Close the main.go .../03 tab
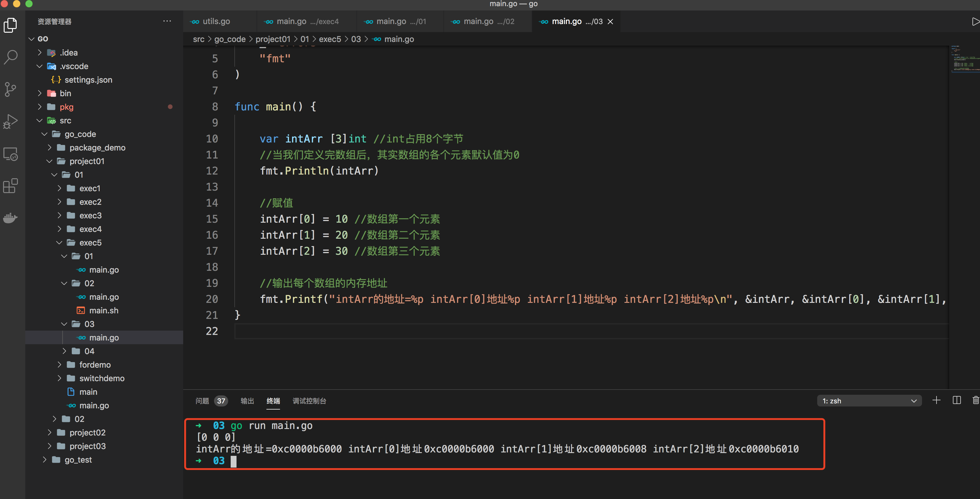This screenshot has height=499, width=980. coord(610,22)
